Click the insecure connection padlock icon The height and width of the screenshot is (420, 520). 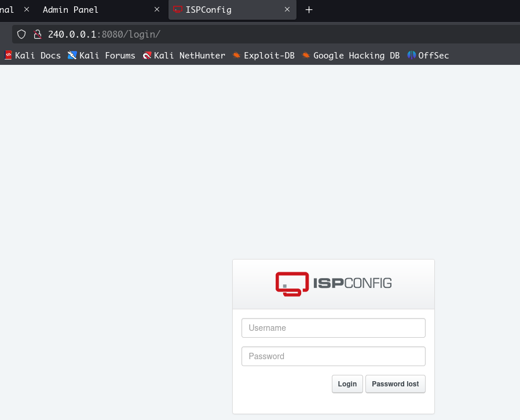[x=38, y=34]
